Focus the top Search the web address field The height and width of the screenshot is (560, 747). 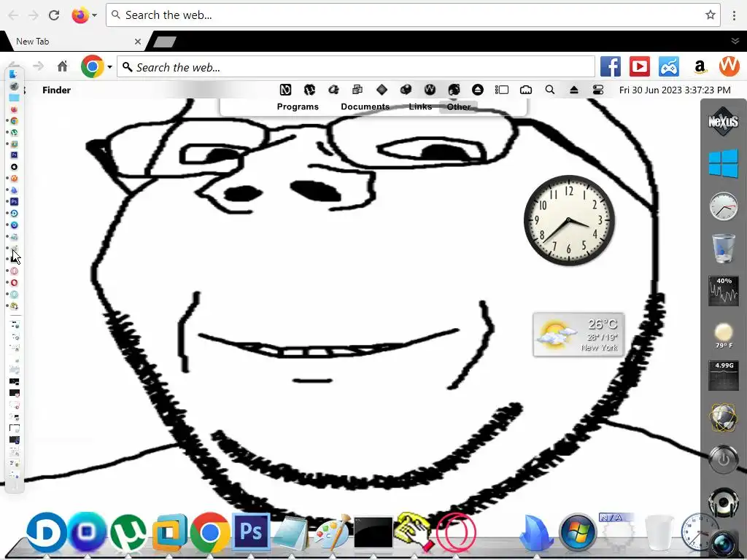[x=413, y=15]
